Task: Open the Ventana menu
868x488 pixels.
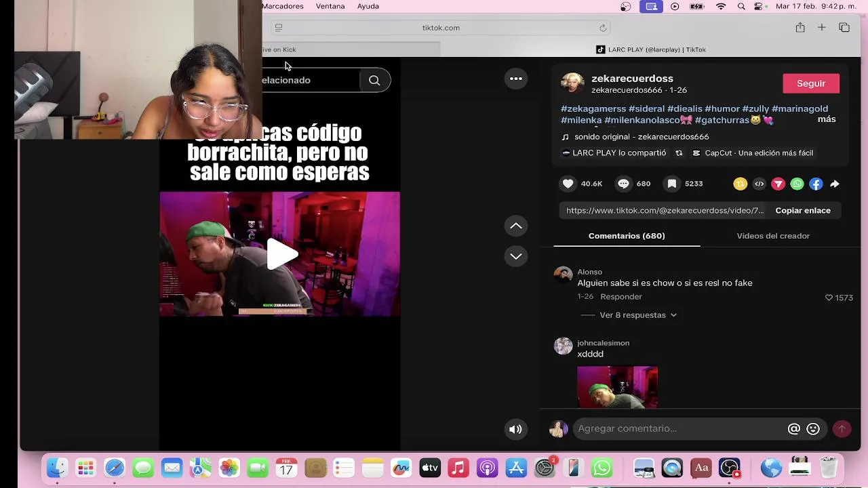Action: pos(330,6)
